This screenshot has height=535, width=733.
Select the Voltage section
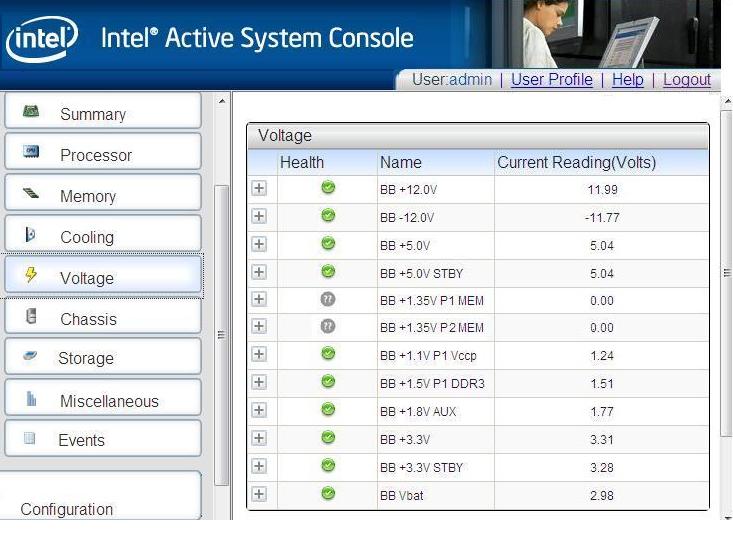[103, 275]
